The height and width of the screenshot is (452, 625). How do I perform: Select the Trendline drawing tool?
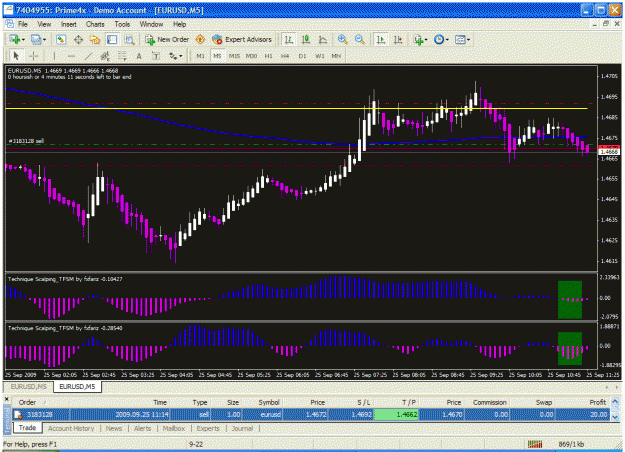pos(88,56)
